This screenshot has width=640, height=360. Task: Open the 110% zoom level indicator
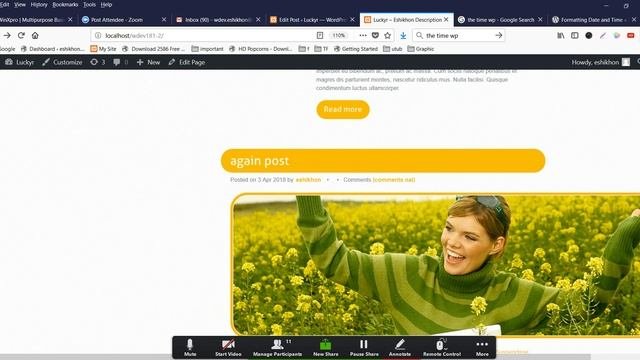tap(339, 36)
